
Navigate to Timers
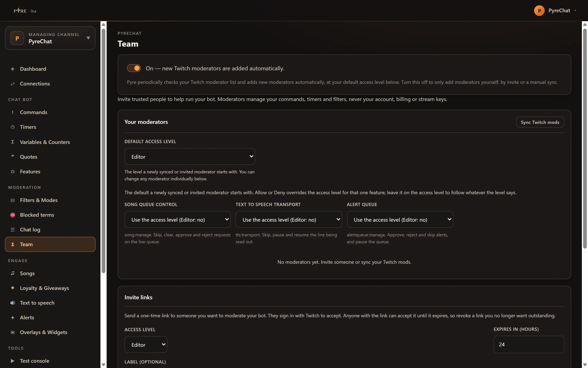coord(50,127)
